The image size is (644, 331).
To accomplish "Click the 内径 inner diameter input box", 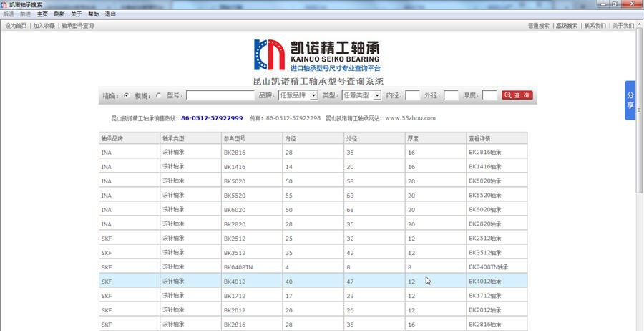I will pos(412,95).
